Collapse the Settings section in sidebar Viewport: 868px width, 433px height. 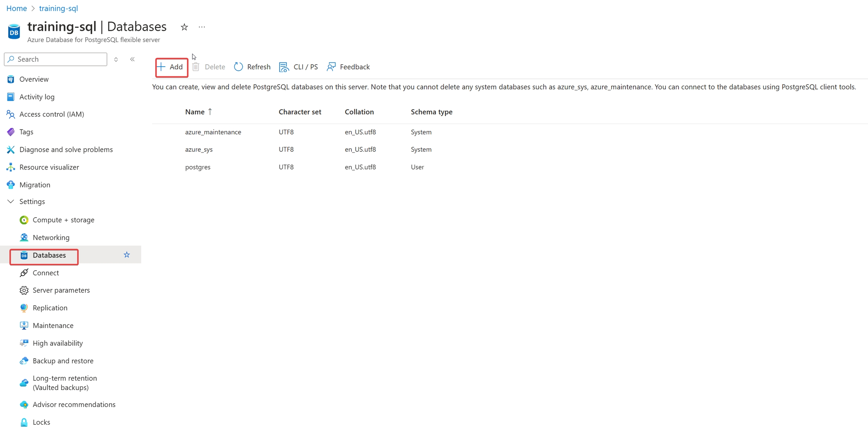[x=11, y=202]
